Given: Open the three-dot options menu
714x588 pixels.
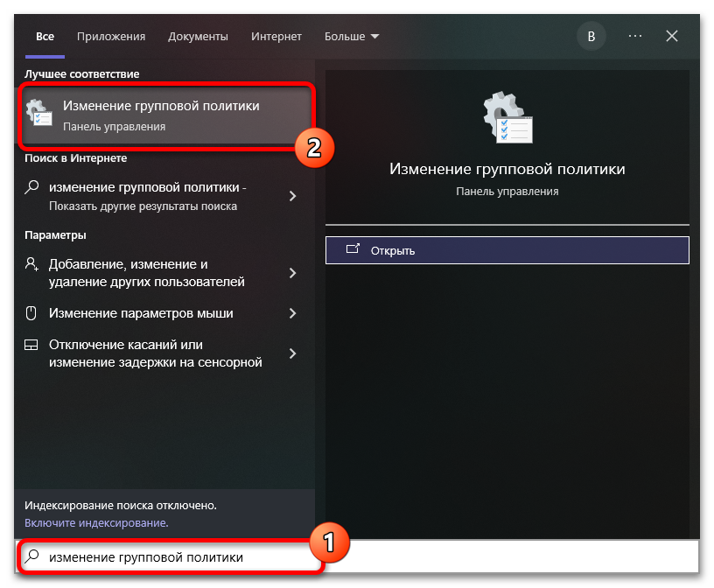Looking at the screenshot, I should point(634,36).
